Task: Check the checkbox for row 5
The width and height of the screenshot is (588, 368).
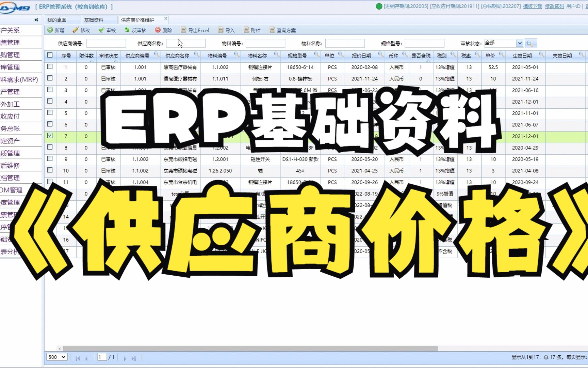Action: click(x=50, y=112)
